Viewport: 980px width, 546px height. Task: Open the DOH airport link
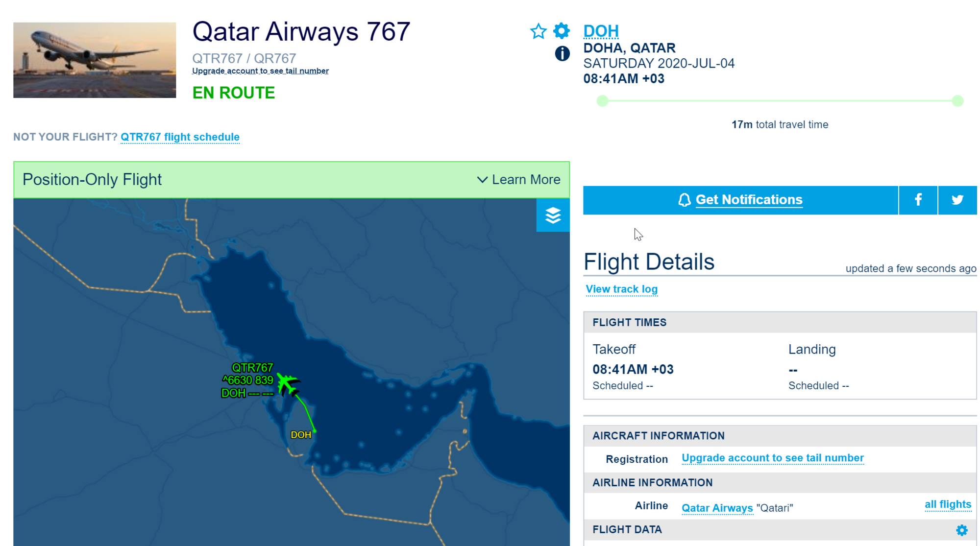(601, 31)
